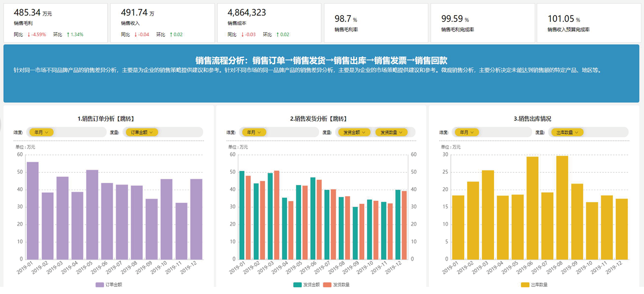Select the 2019-01 purple bar in order chart
The width and height of the screenshot is (644, 294).
(33, 211)
